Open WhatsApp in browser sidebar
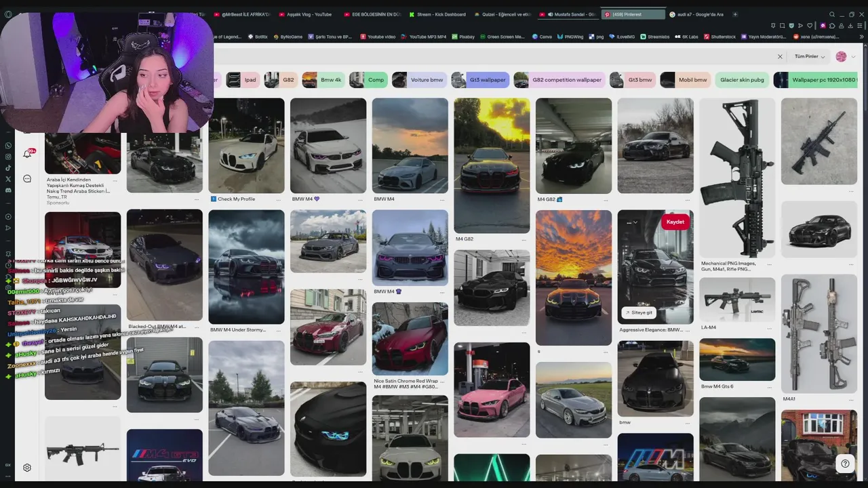 click(x=8, y=146)
